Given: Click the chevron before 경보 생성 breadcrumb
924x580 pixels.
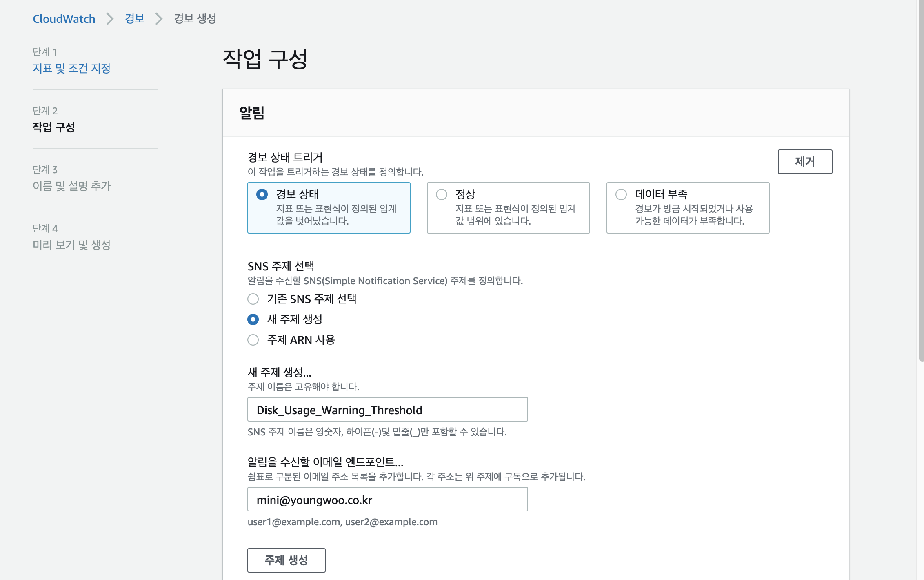Looking at the screenshot, I should point(159,19).
